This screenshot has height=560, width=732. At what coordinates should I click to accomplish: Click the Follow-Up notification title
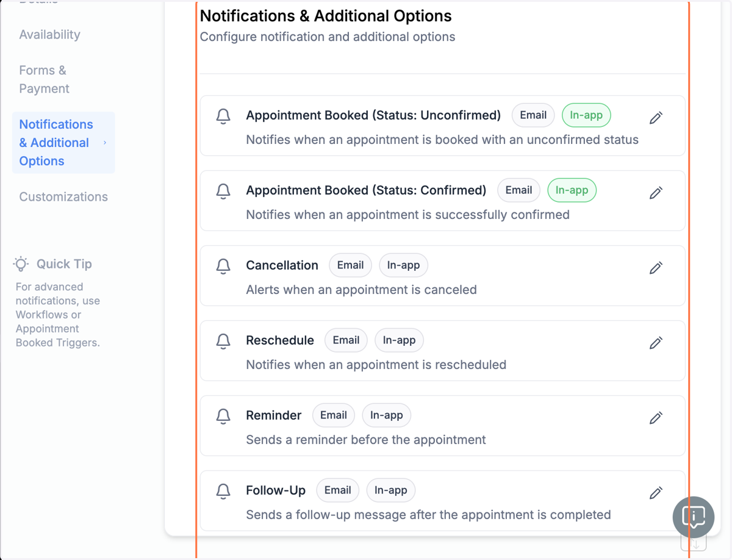(x=276, y=490)
